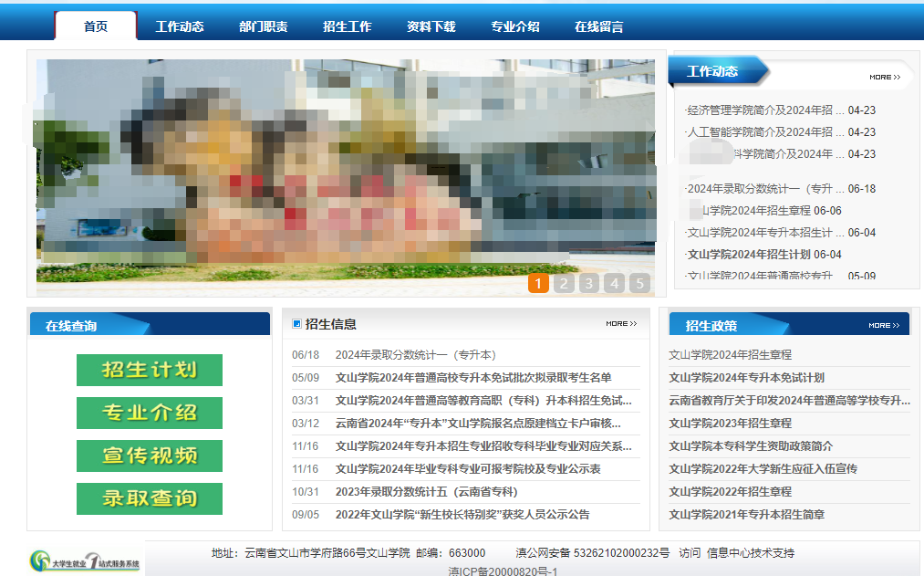Click the 在线查询 panel header
The height and width of the screenshot is (576, 924).
(x=150, y=324)
